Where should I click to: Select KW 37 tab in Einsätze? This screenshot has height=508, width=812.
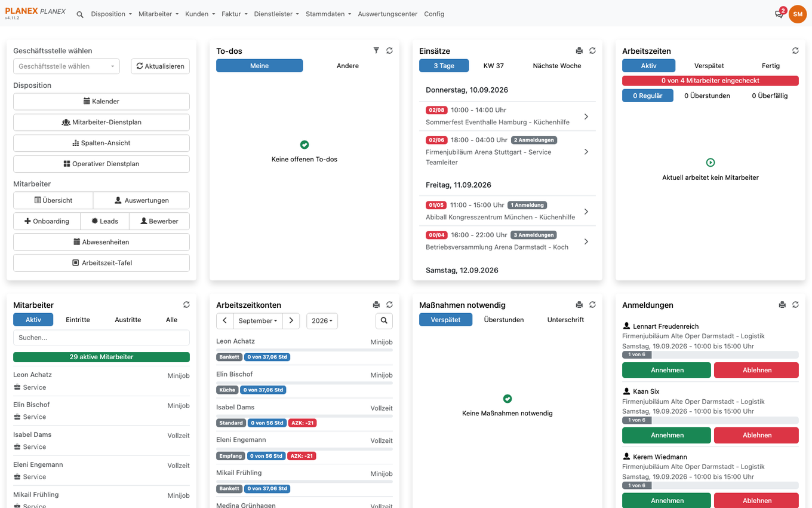click(493, 66)
